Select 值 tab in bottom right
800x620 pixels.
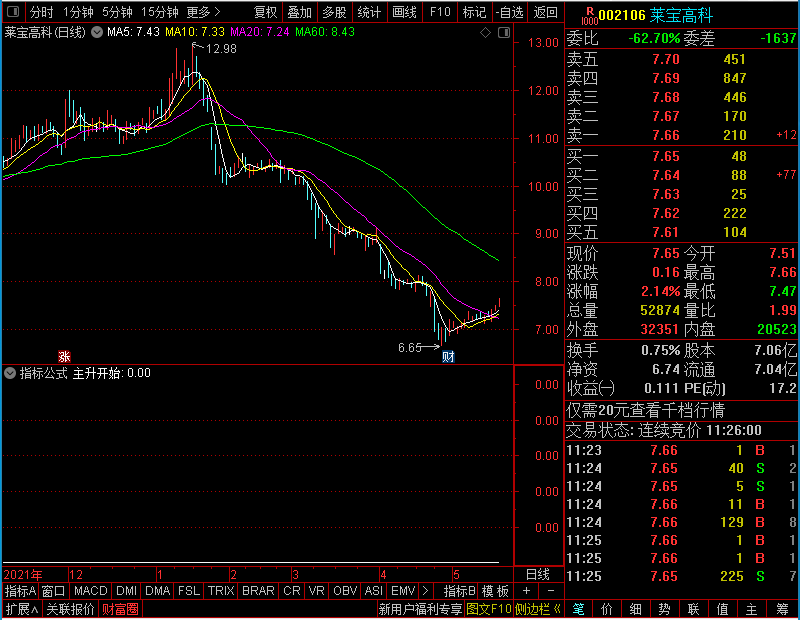click(x=722, y=609)
